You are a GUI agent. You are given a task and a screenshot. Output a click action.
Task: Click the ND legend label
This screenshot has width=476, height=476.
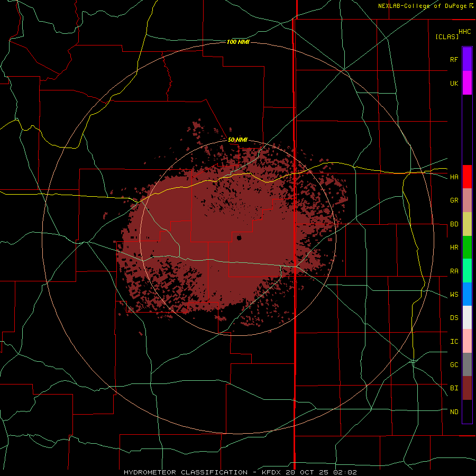point(454,412)
